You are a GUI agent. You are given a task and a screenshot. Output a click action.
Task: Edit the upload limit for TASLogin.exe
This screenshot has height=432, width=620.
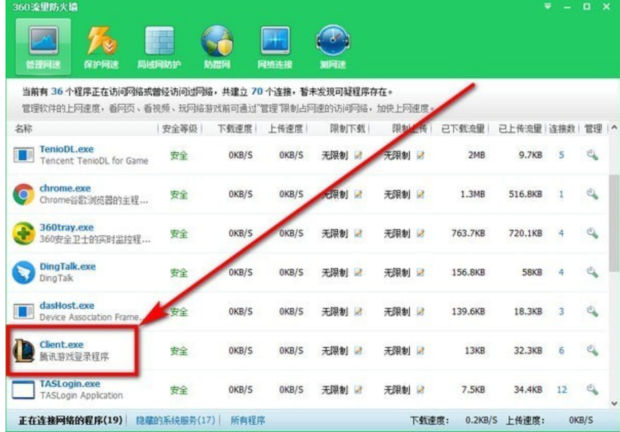[x=420, y=390]
